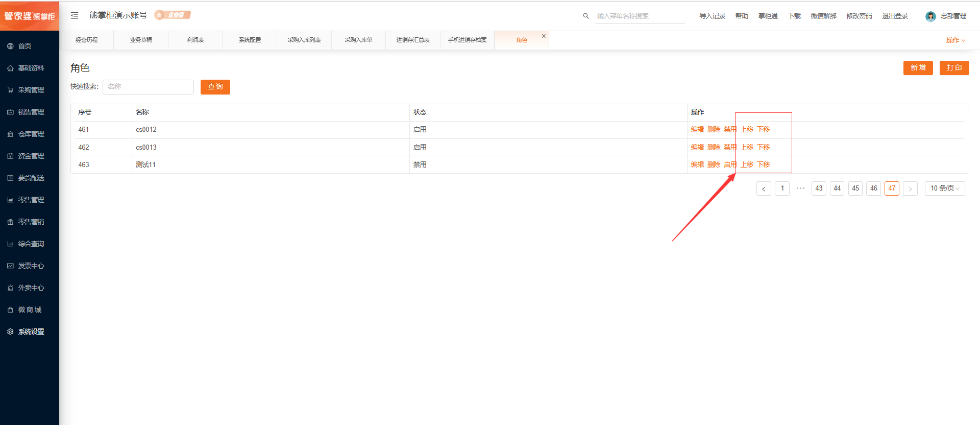Image resolution: width=980 pixels, height=425 pixels.
Task: Go to page 44 in pagination
Action: (837, 188)
